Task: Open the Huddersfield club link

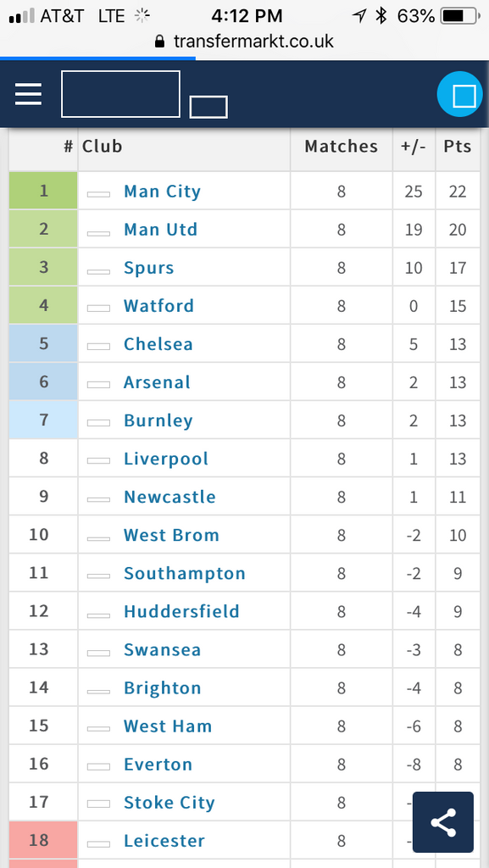Action: pos(181,611)
